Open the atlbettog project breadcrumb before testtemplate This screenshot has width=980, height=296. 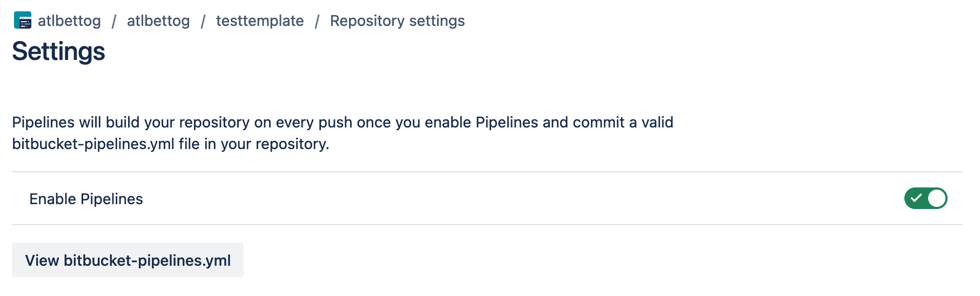pos(158,21)
